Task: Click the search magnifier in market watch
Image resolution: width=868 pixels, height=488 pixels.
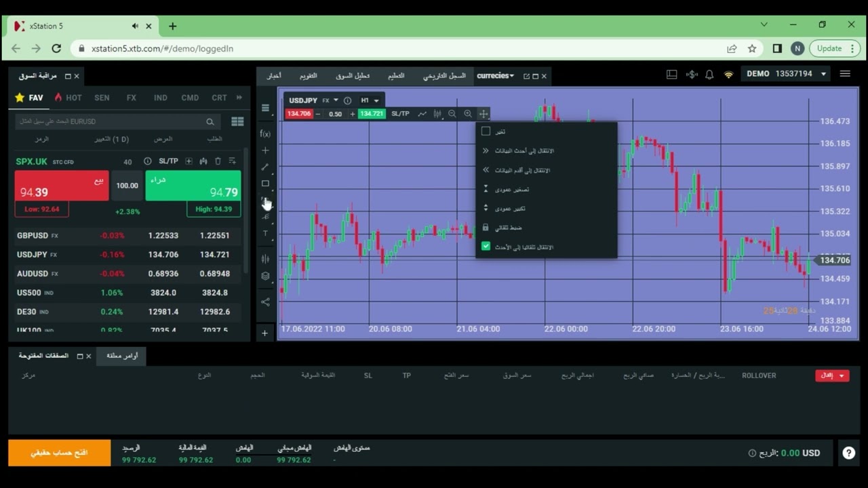Action: (x=210, y=122)
